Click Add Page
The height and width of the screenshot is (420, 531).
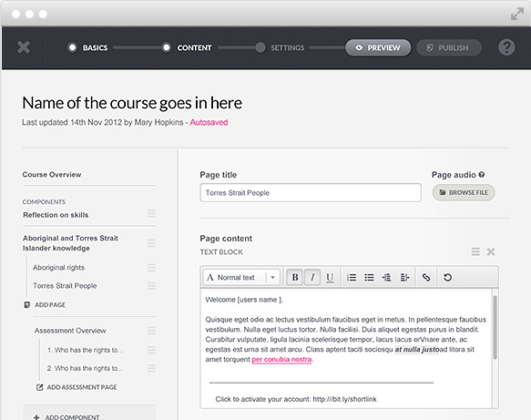45,305
